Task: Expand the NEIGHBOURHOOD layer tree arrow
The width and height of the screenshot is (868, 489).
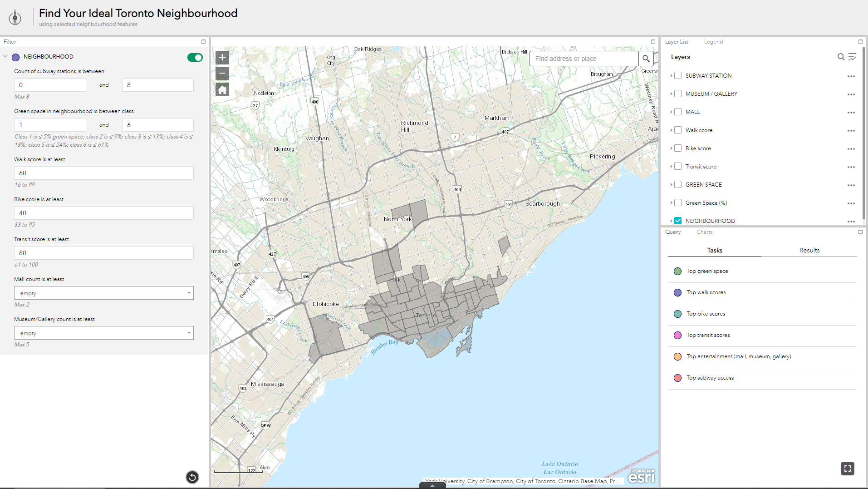Action: coord(672,221)
